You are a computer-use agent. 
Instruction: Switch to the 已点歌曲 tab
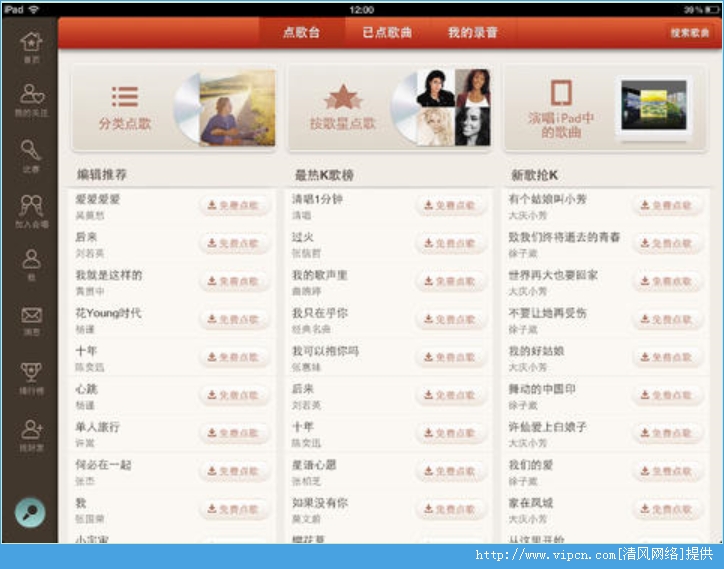tap(387, 32)
